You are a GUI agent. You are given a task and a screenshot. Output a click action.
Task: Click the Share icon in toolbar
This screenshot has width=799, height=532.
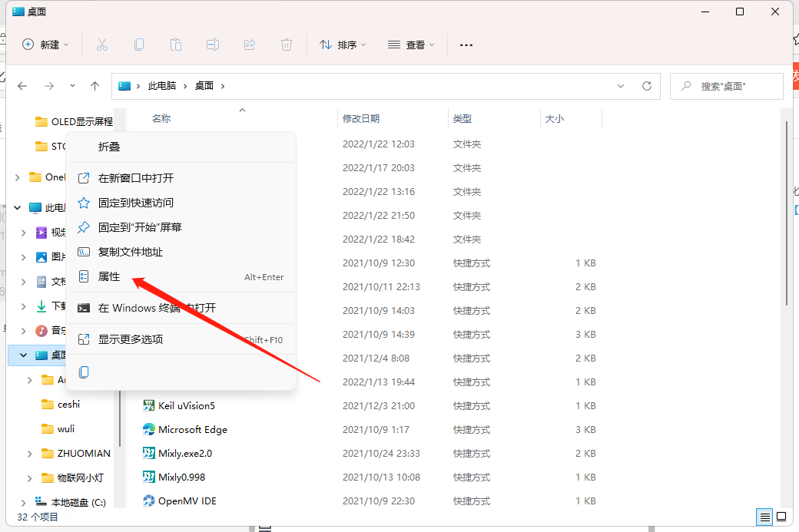(250, 45)
